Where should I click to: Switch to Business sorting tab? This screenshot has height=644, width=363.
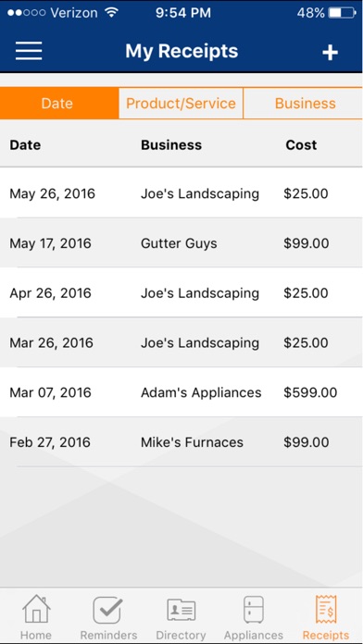point(303,103)
